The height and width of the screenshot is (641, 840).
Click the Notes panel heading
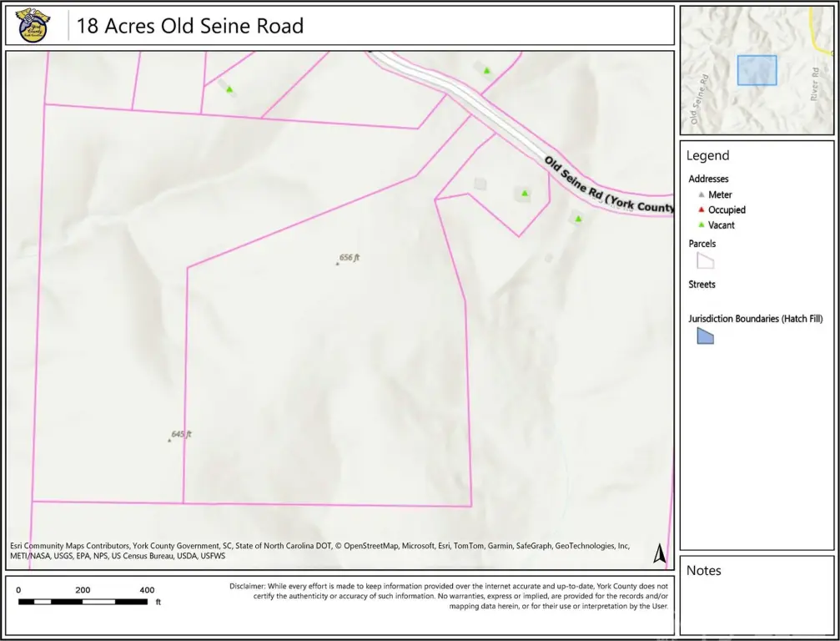tap(703, 571)
